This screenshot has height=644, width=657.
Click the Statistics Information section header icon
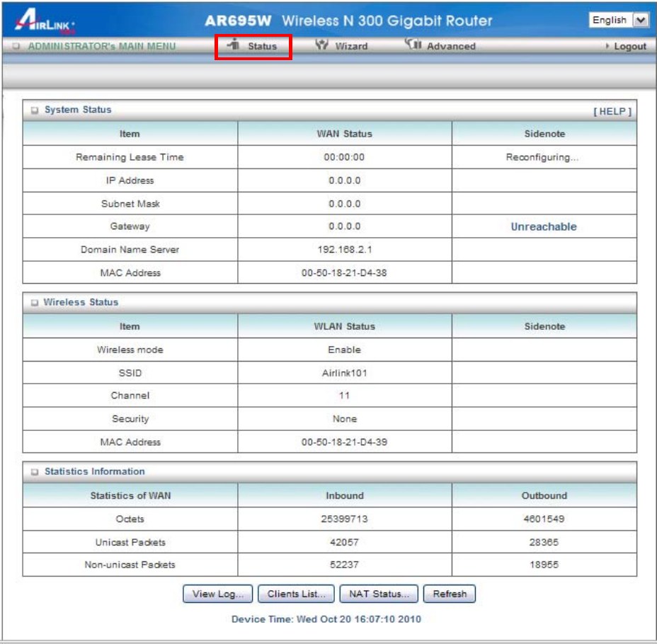coord(33,472)
